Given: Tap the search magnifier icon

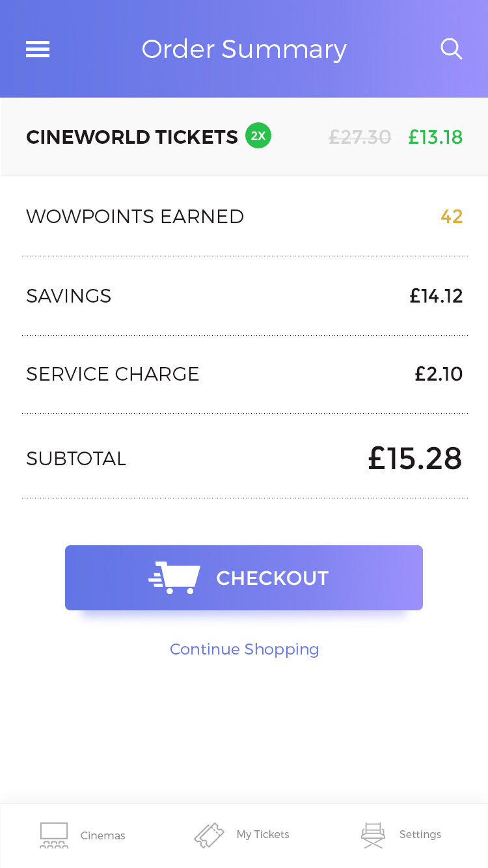Looking at the screenshot, I should click(451, 49).
